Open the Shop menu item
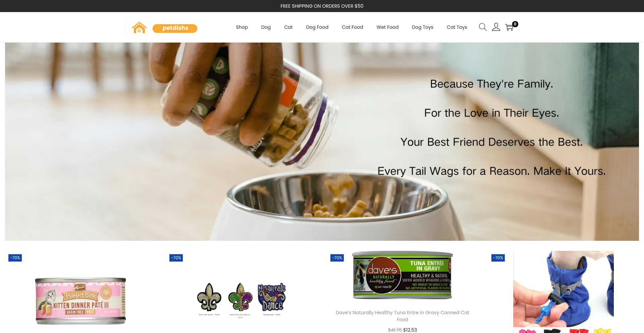The width and height of the screenshot is (644, 333). [x=242, y=27]
